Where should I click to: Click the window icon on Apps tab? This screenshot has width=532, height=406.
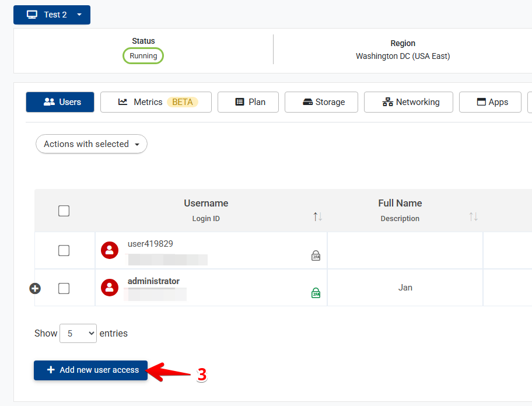(x=481, y=101)
